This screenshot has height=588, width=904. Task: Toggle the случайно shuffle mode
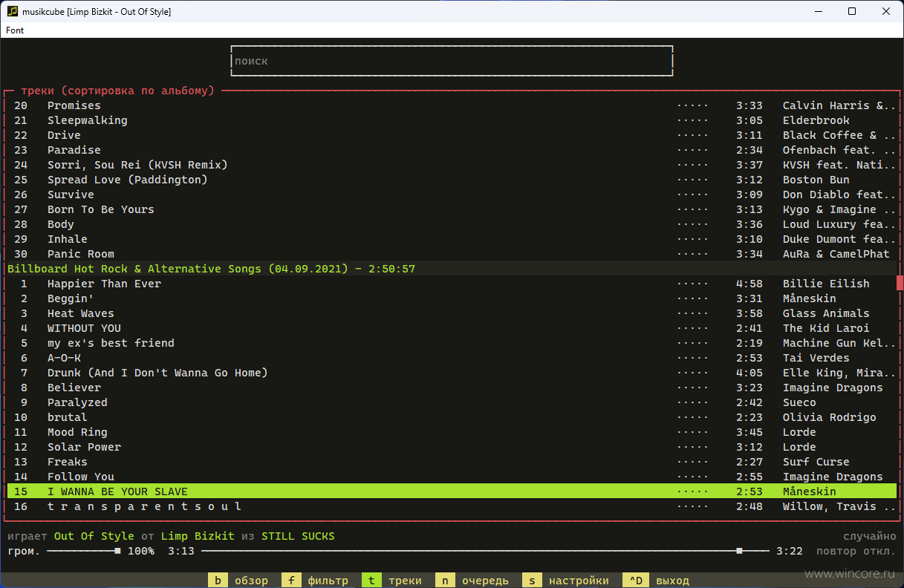tap(870, 536)
